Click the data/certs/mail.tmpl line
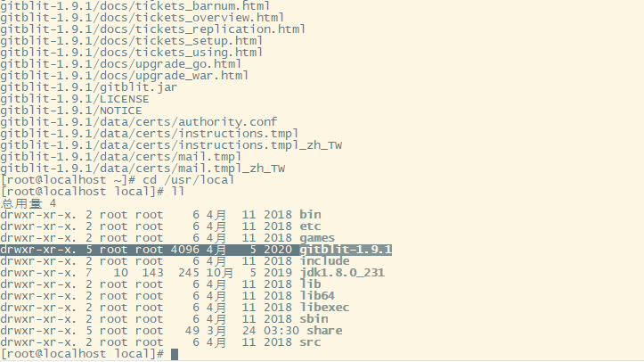This screenshot has width=644, height=362. (x=121, y=157)
